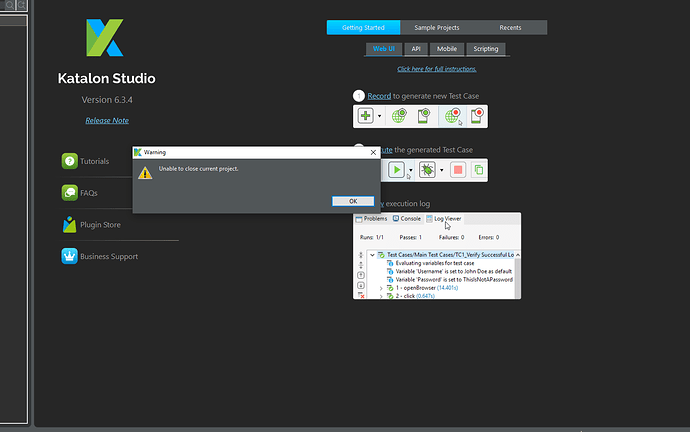
Task: Click the red Stop square icon
Action: point(458,170)
